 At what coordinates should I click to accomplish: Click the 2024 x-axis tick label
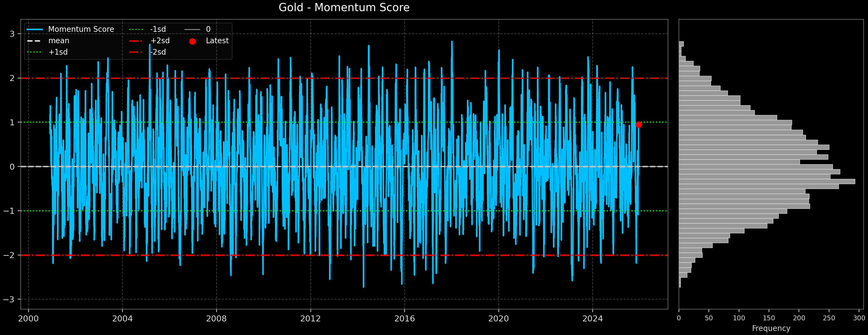pos(592,318)
